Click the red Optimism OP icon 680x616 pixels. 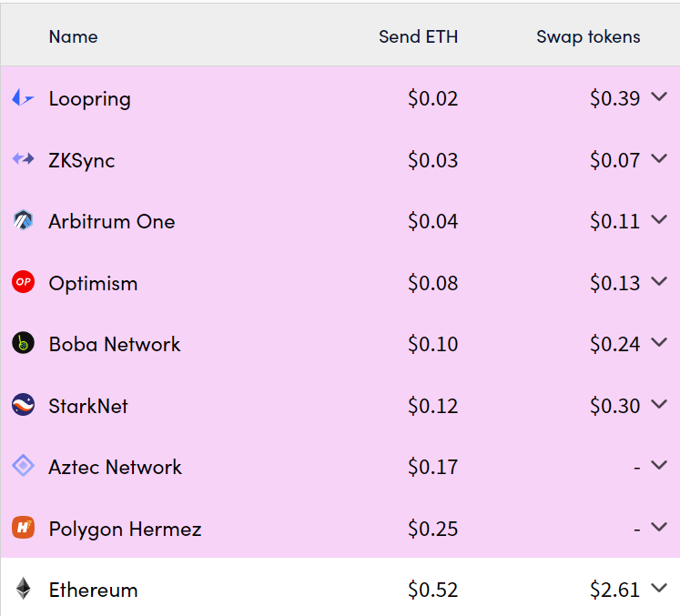pos(23,282)
